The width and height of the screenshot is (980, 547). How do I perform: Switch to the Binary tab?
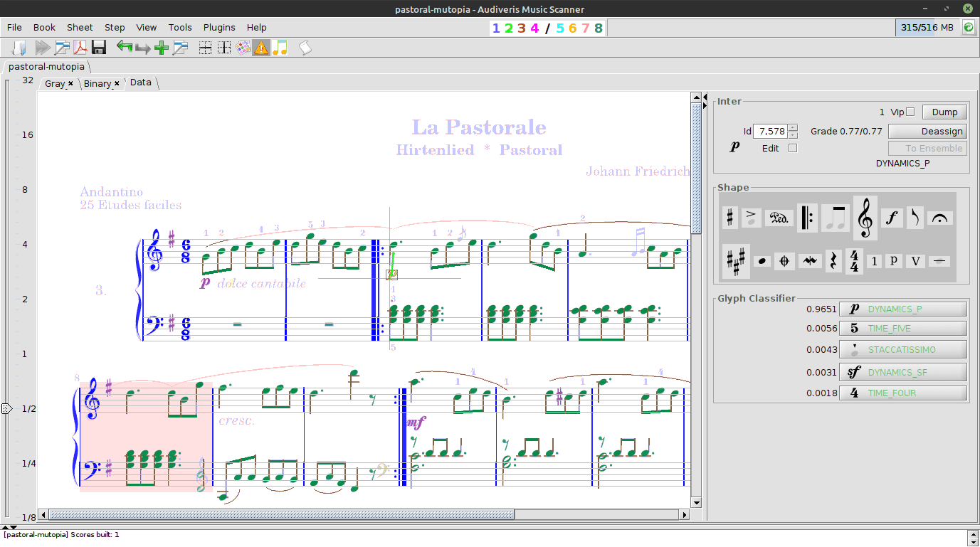97,83
